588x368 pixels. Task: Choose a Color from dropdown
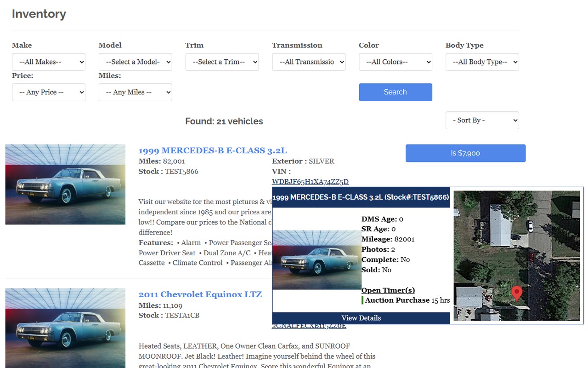coord(396,62)
